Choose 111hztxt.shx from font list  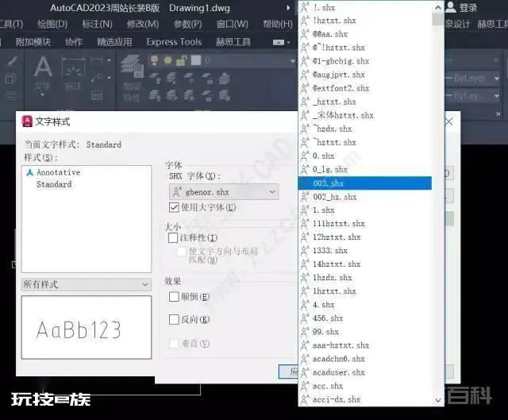pyautogui.click(x=365, y=224)
